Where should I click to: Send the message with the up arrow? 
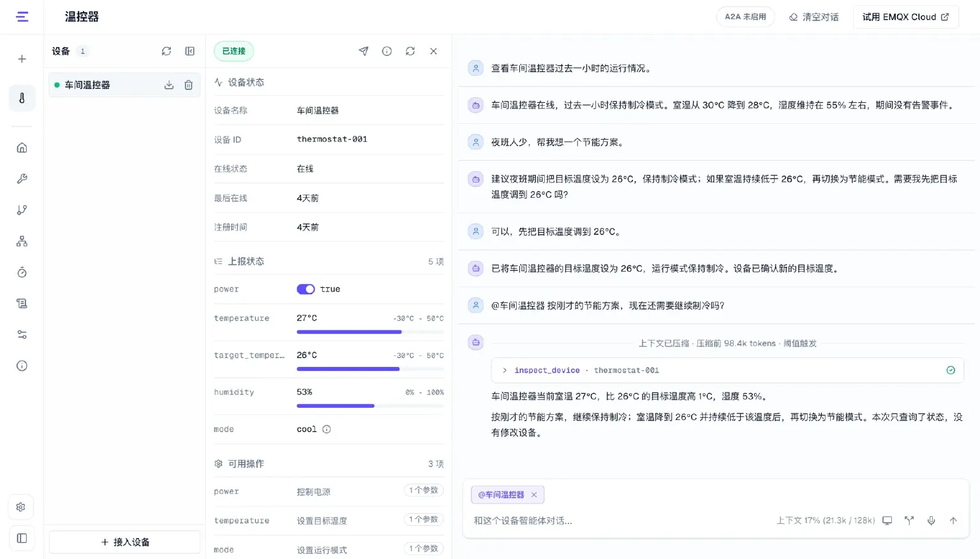coord(953,521)
